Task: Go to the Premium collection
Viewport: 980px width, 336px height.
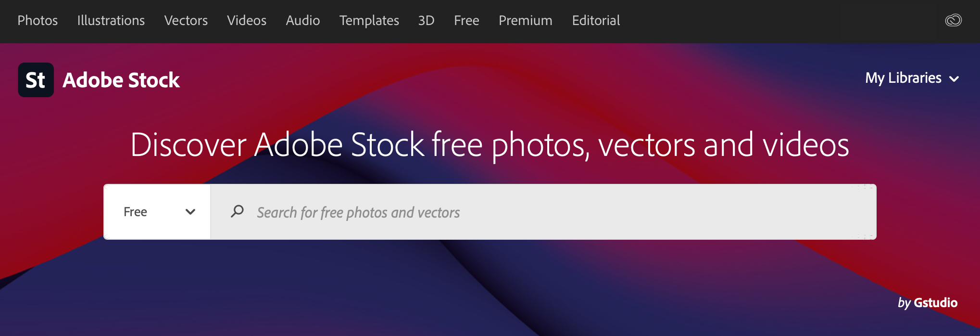Action: click(525, 20)
